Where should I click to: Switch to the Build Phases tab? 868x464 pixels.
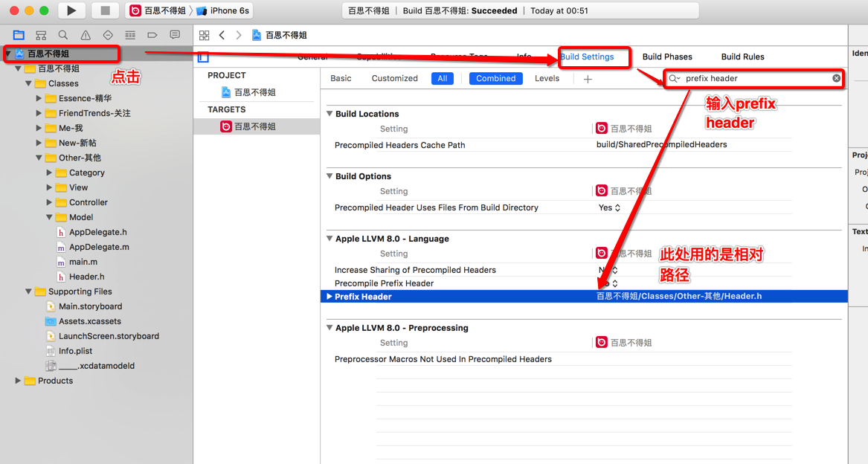[666, 57]
